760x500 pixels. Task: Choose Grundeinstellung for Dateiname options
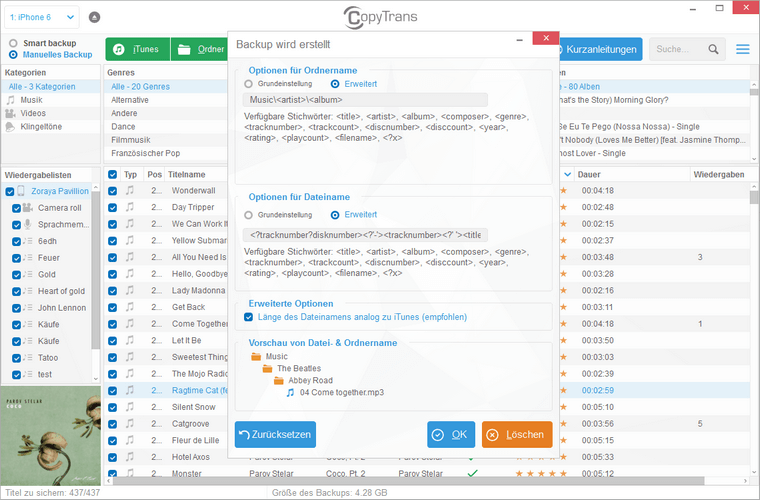tap(249, 215)
